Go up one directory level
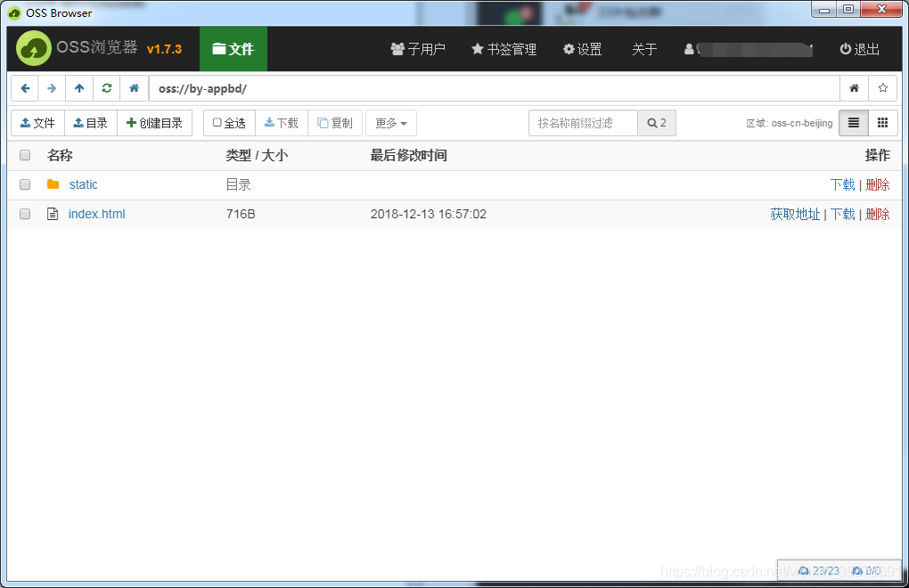909x588 pixels. pos(79,88)
